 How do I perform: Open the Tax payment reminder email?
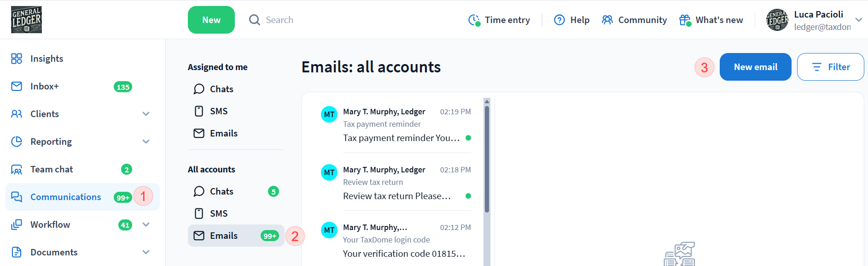[401, 124]
